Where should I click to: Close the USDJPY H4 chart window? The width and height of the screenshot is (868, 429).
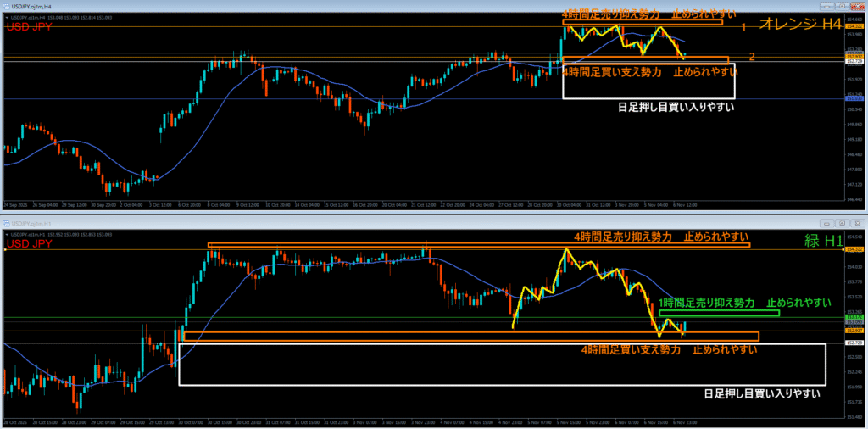pos(856,6)
